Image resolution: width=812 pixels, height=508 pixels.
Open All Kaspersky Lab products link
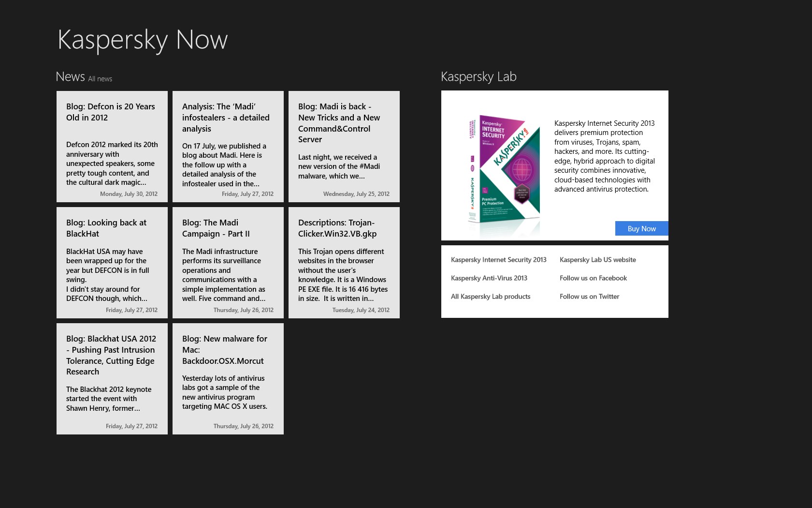[491, 297]
